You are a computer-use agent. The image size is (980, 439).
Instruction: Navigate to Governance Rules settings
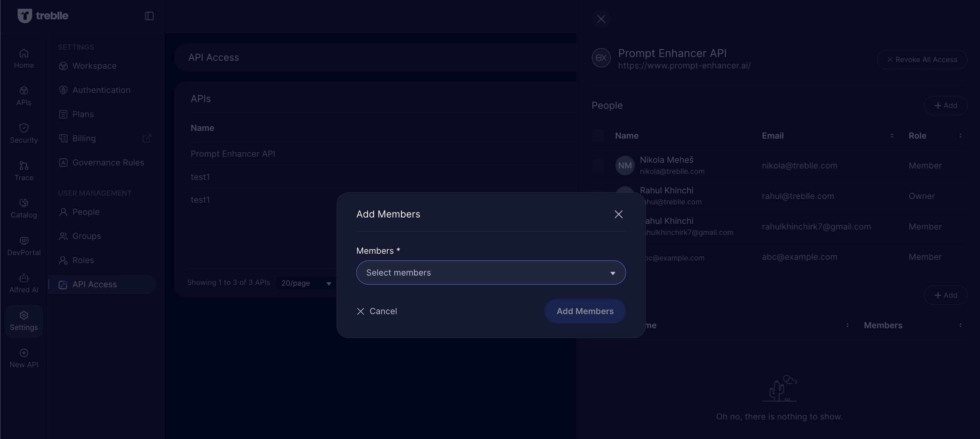[108, 162]
